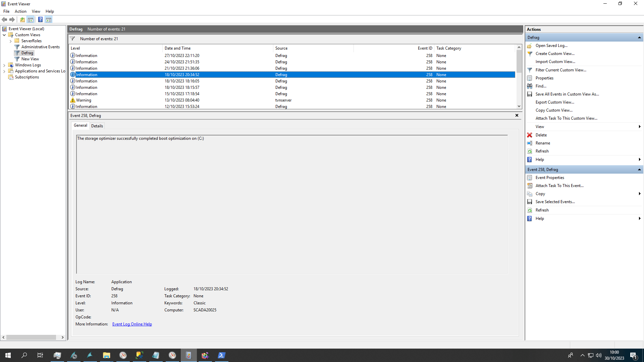Click the event description text box
644x362 pixels.
pos(292,204)
